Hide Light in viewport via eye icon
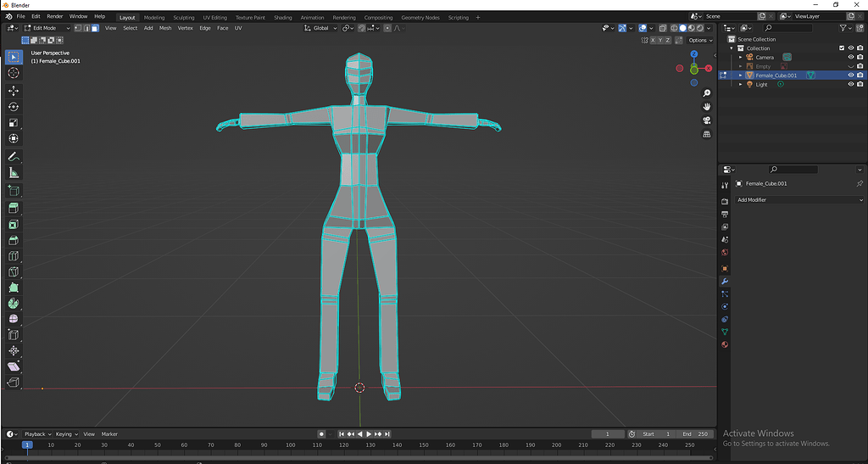This screenshot has height=464, width=868. click(x=851, y=84)
